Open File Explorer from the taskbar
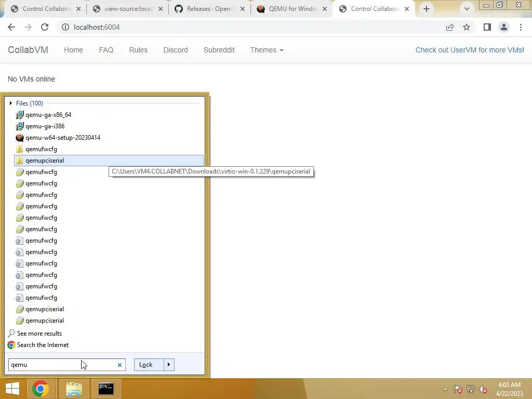Image resolution: width=532 pixels, height=399 pixels. tap(74, 389)
